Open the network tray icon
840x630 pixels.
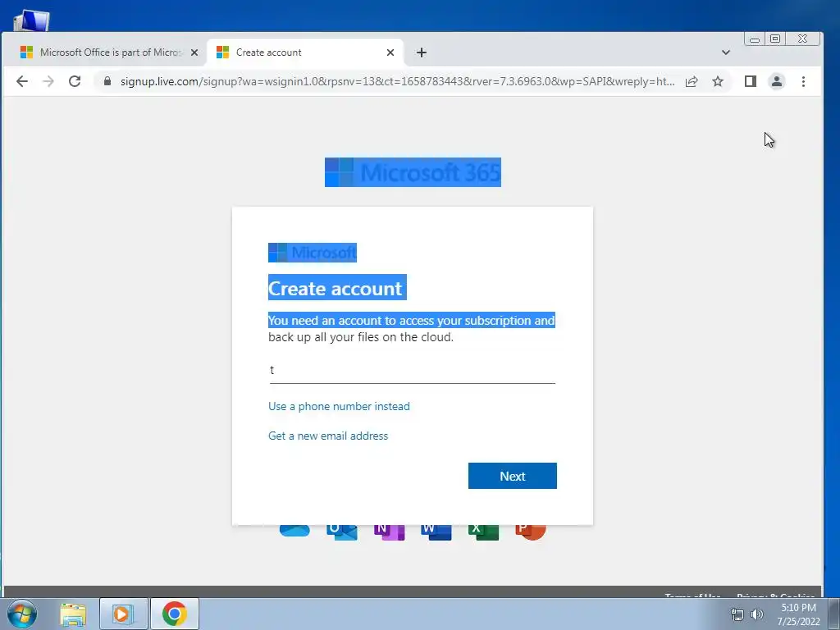click(x=737, y=614)
